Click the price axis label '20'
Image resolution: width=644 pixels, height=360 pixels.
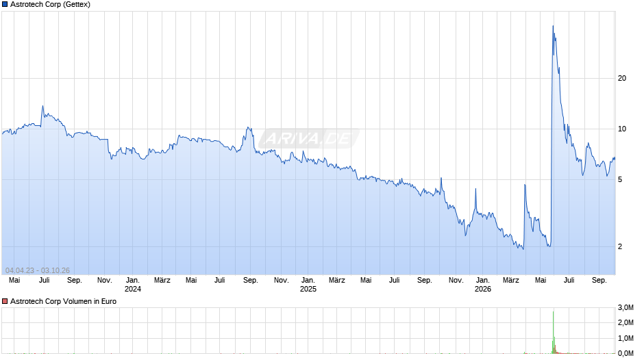pos(622,79)
